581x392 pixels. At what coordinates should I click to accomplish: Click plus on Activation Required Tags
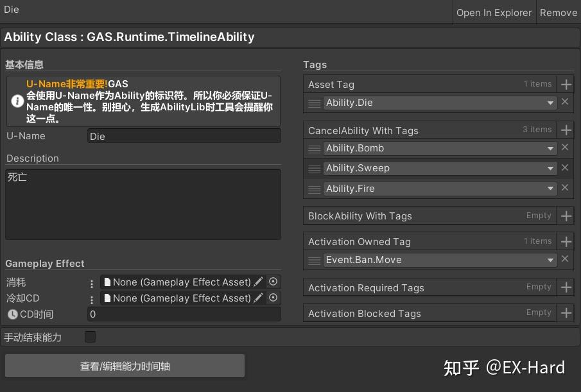[565, 287]
